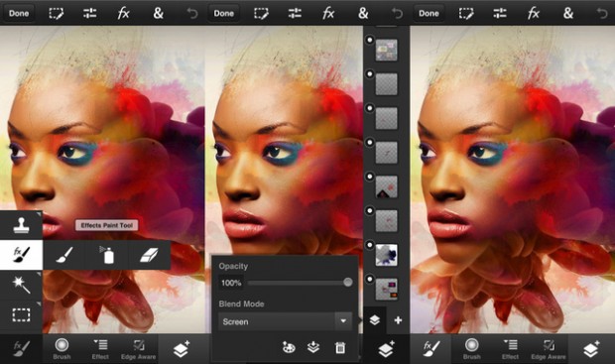Screen dimensions: 615x364
Task: Open layers panel icon in right screen bottom bar
Action: point(591,349)
